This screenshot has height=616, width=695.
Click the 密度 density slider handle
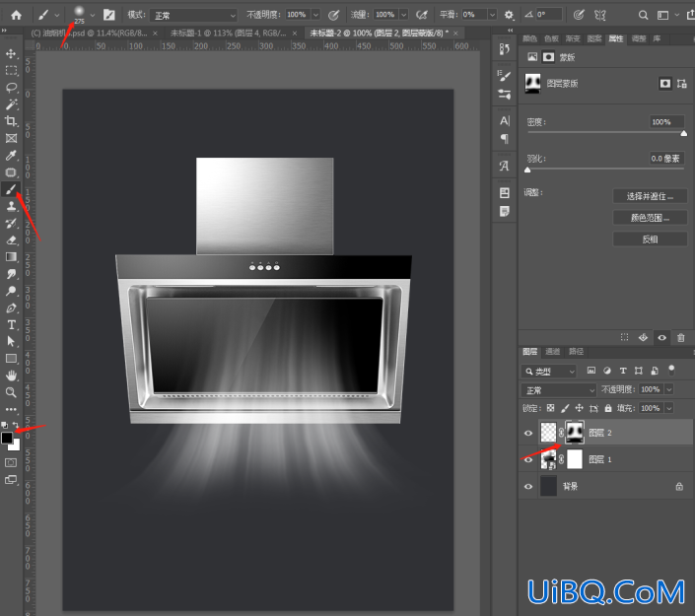[x=683, y=133]
